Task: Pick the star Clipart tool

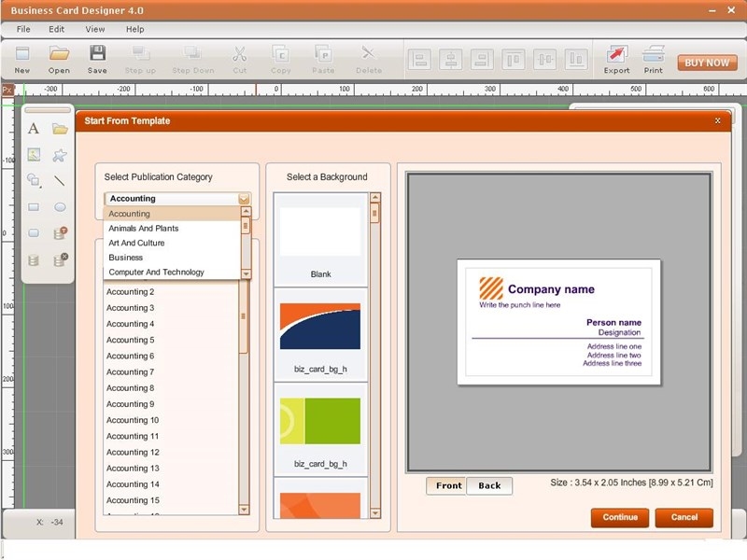Action: coord(60,155)
